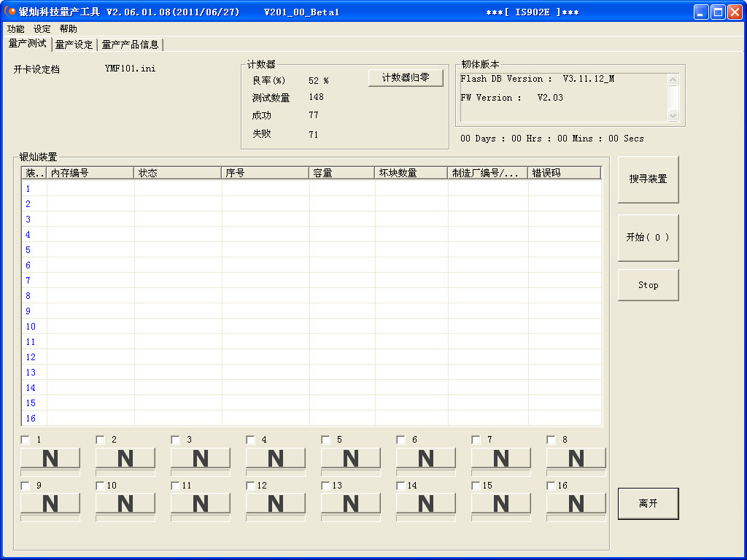Open the 量产产品信息 tab
Image resolution: width=747 pixels, height=560 pixels.
pyautogui.click(x=130, y=44)
